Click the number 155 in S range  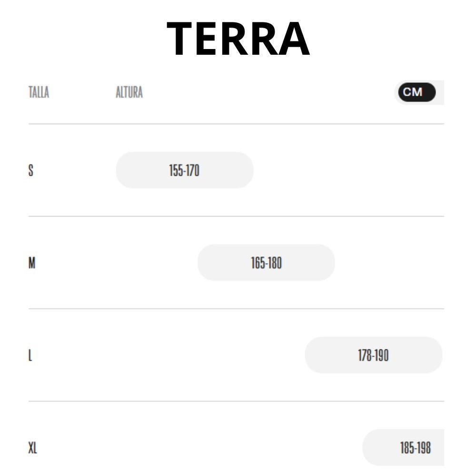176,170
